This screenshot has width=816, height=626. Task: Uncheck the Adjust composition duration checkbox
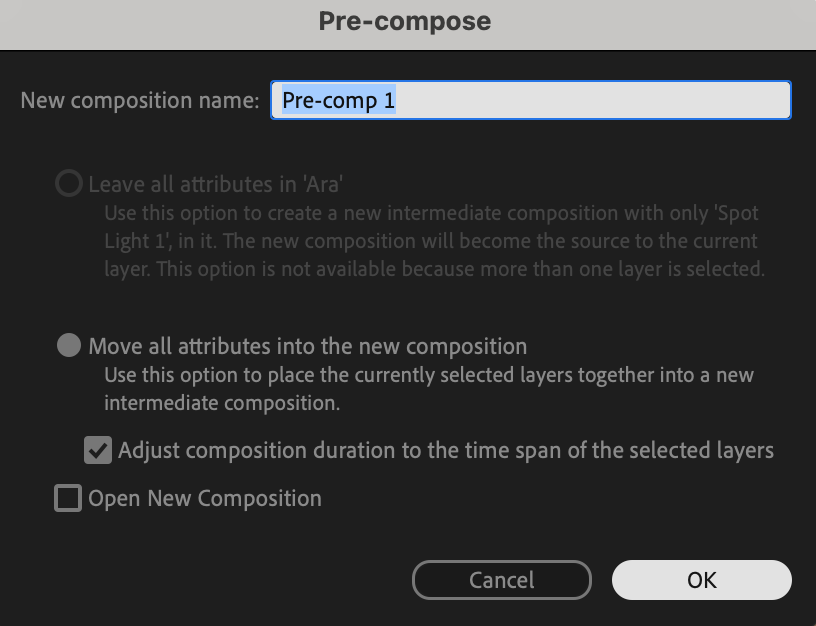pyautogui.click(x=98, y=450)
